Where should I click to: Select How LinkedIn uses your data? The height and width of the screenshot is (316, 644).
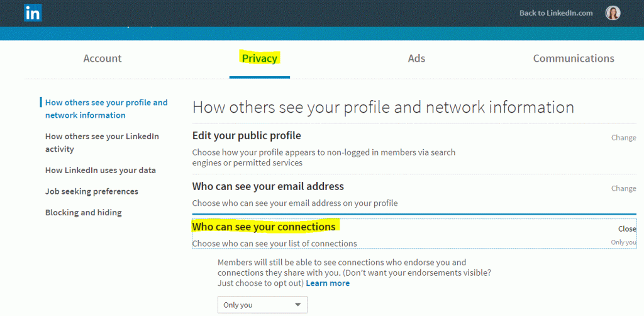click(x=101, y=170)
